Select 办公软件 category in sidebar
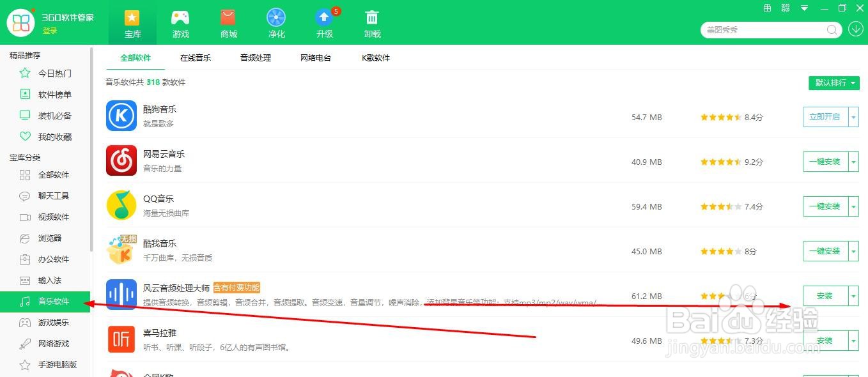Image resolution: width=868 pixels, height=377 pixels. 45,259
